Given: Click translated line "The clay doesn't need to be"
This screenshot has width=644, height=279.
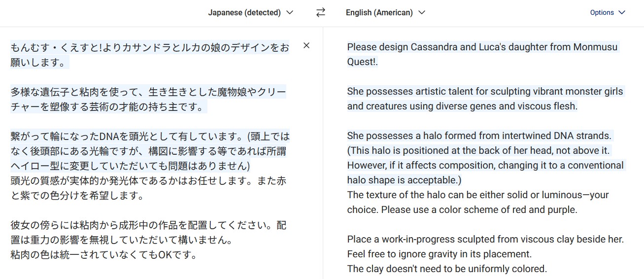Looking at the screenshot, I should coord(447,269).
